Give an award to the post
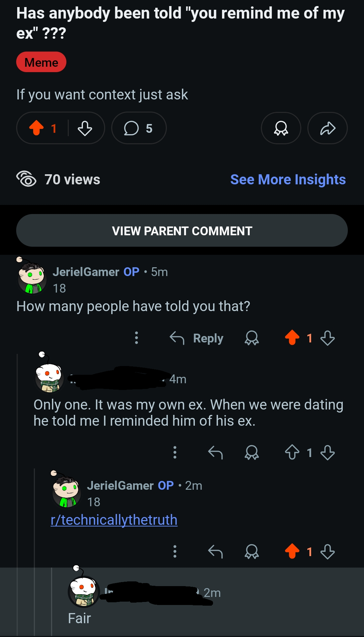364x637 pixels. pos(281,128)
